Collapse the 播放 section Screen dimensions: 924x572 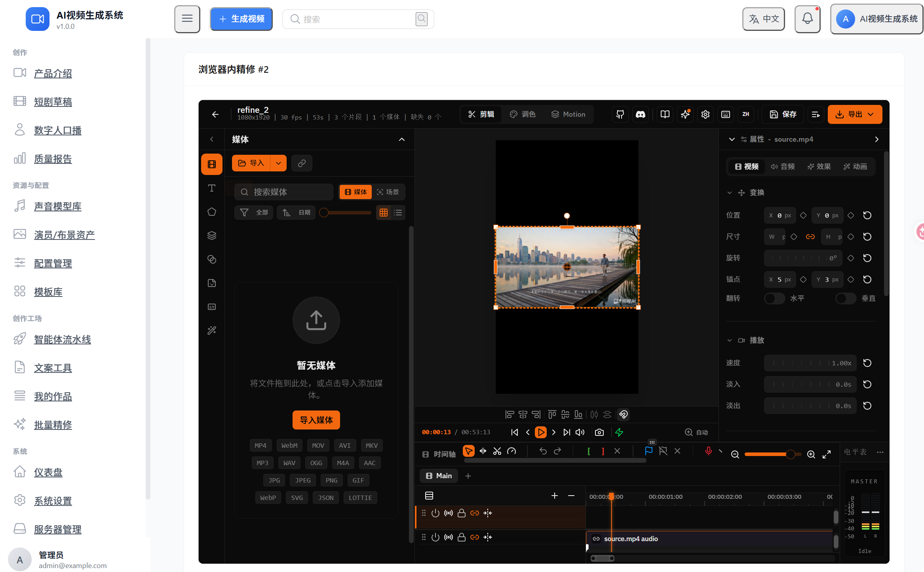(729, 340)
